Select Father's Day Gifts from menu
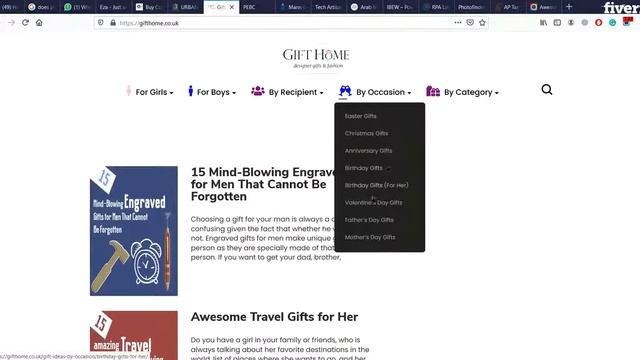 pyautogui.click(x=369, y=220)
